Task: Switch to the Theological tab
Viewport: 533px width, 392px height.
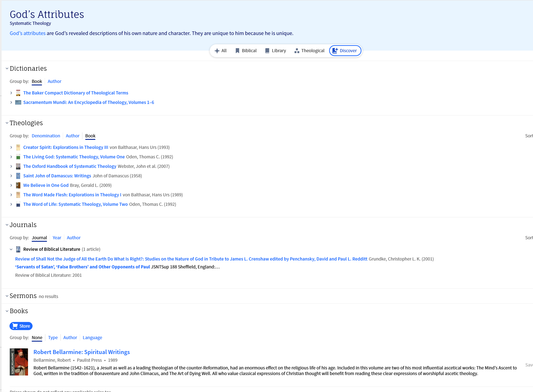Action: tap(309, 51)
